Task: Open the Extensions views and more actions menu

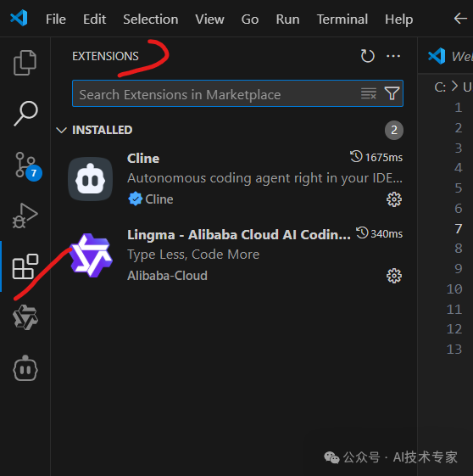Action: pyautogui.click(x=393, y=56)
